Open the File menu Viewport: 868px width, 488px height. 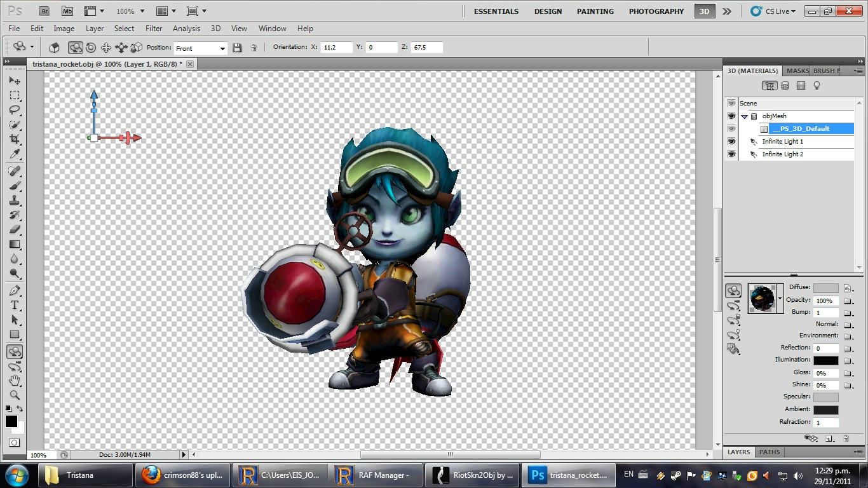[14, 29]
